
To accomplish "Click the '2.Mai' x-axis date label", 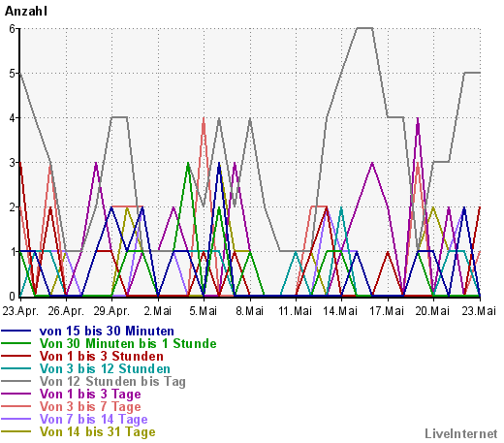I will coord(158,311).
